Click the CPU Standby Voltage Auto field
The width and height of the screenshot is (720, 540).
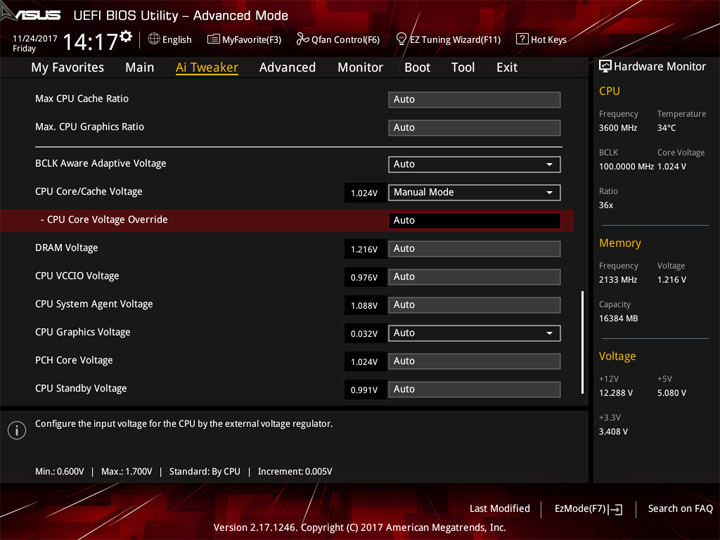tap(474, 389)
